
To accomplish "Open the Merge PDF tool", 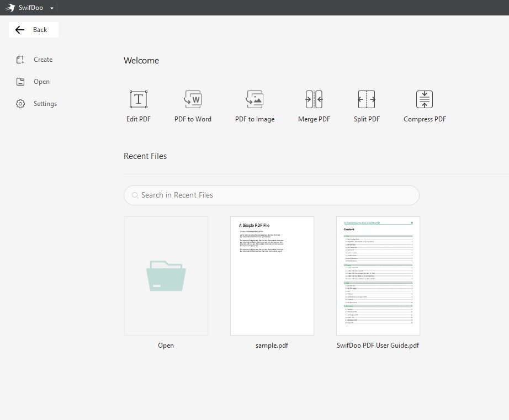I will pos(314,106).
